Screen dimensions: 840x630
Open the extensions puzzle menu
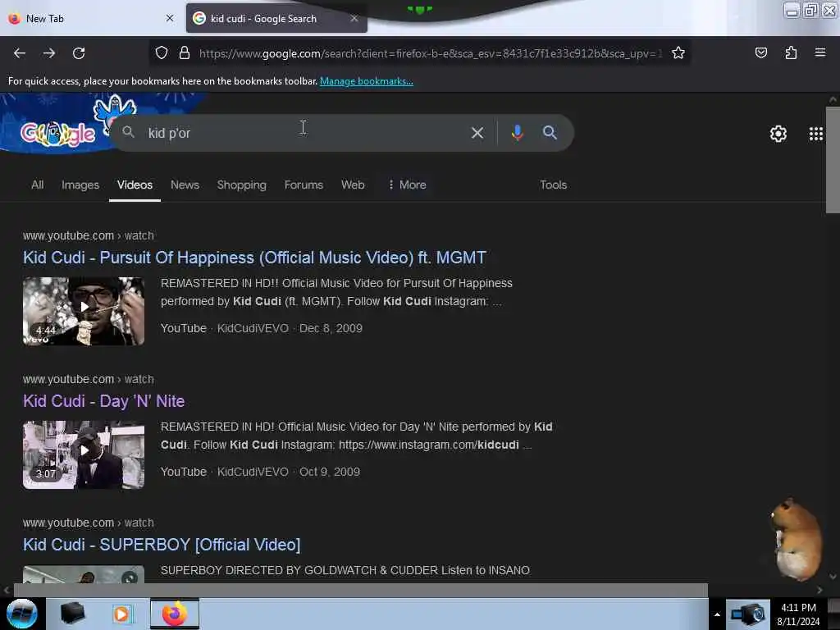point(791,53)
